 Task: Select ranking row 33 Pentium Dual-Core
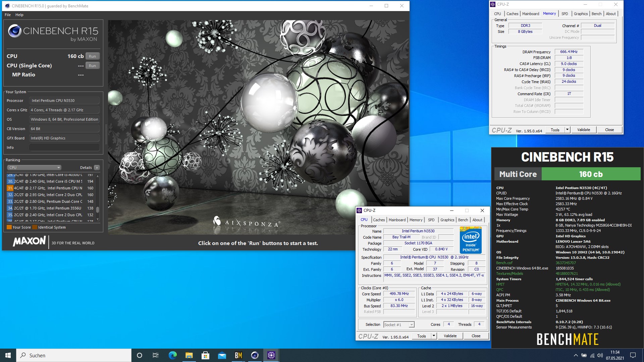[50, 201]
